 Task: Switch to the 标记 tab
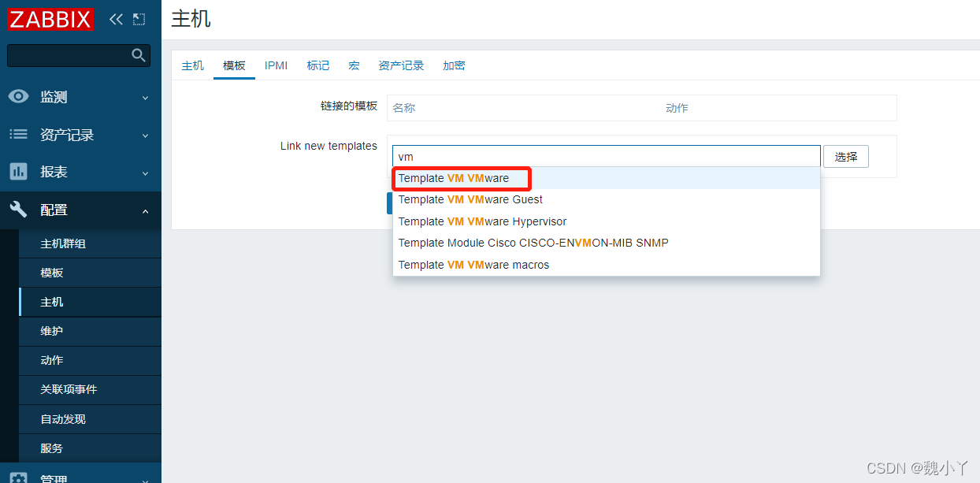(x=318, y=65)
